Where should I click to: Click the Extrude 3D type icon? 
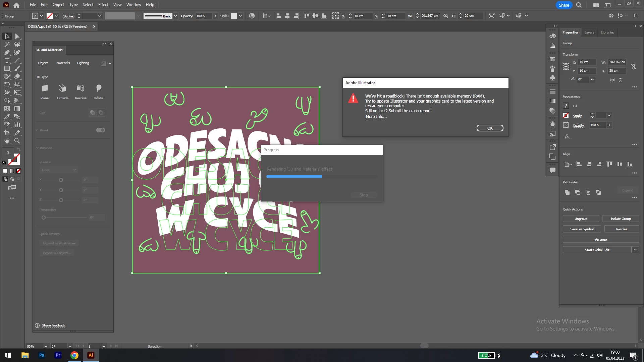coord(62,88)
